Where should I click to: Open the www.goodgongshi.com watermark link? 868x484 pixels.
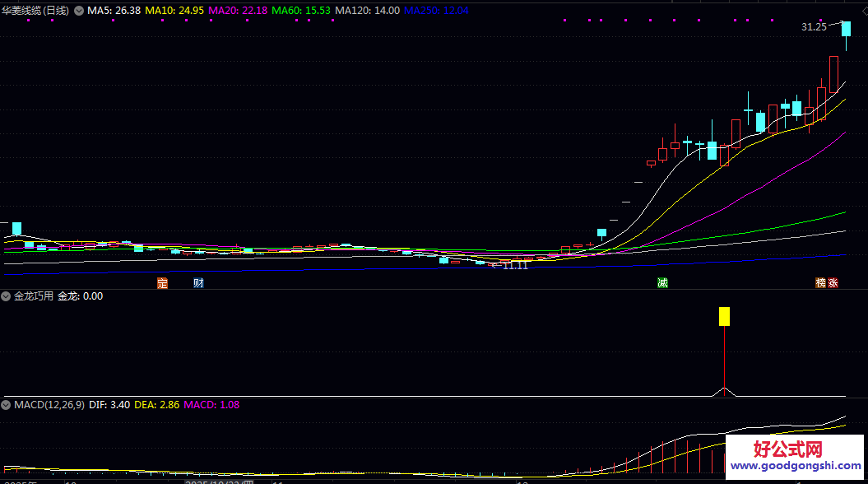coord(793,464)
